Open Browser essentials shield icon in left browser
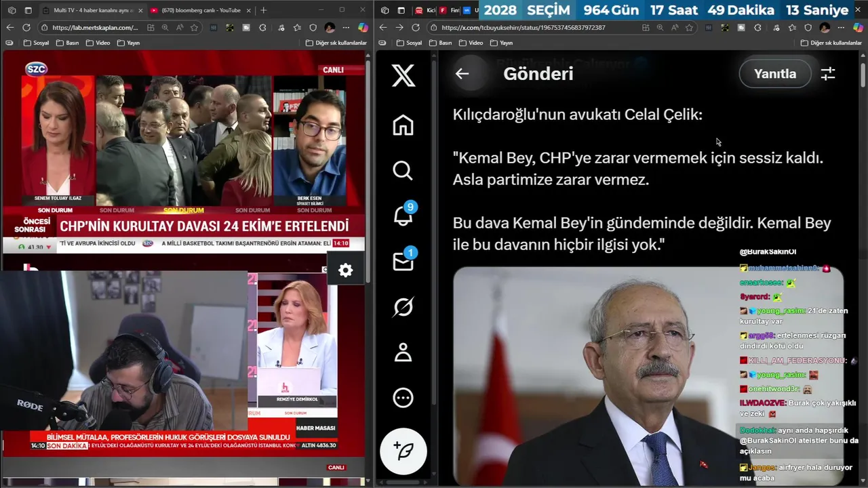868x488 pixels. click(x=313, y=28)
